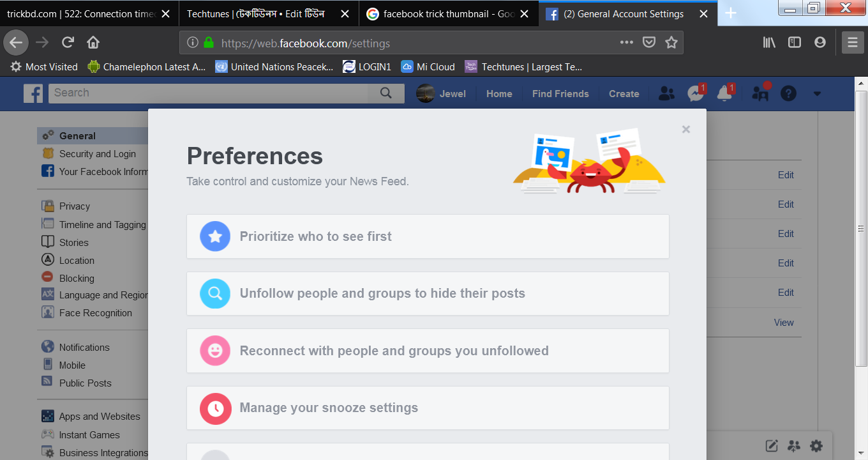The width and height of the screenshot is (868, 460).
Task: Open Security and Login settings
Action: click(97, 154)
